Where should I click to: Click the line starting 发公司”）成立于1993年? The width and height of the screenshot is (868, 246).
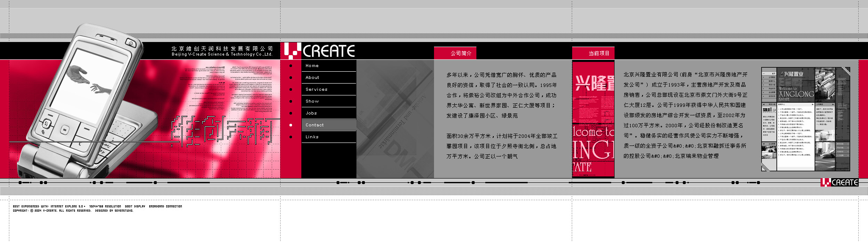pos(684,85)
